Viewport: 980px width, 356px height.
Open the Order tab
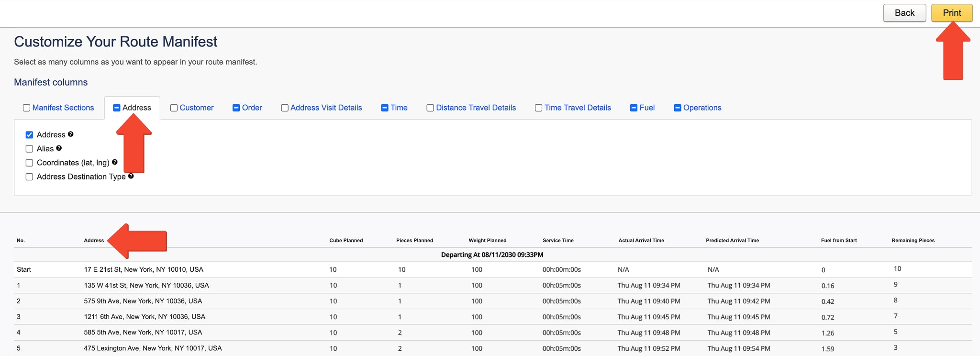[x=252, y=108]
